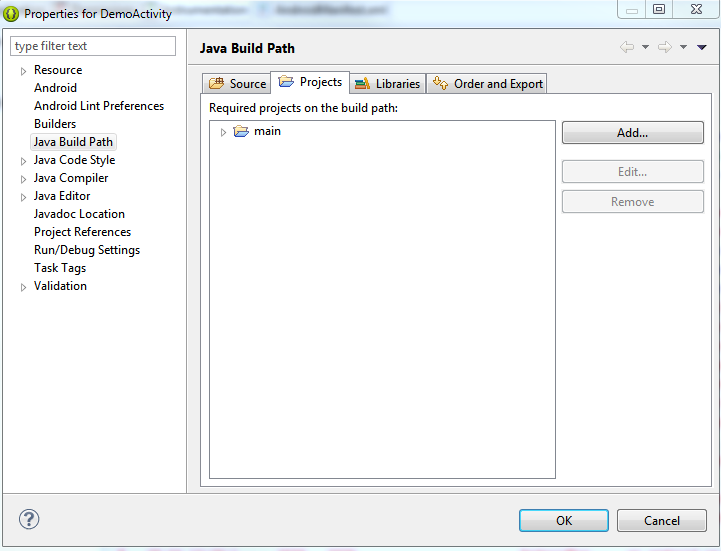Expand the Java Compiler node
Screen dimensions: 721x551
tap(23, 179)
